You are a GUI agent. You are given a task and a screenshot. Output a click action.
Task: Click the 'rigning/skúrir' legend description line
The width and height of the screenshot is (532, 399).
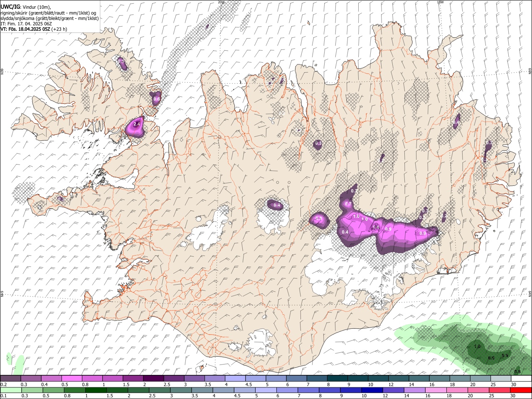pyautogui.click(x=48, y=13)
